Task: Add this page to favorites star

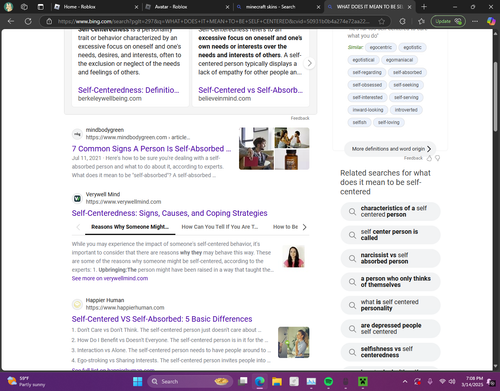Action: (382, 21)
